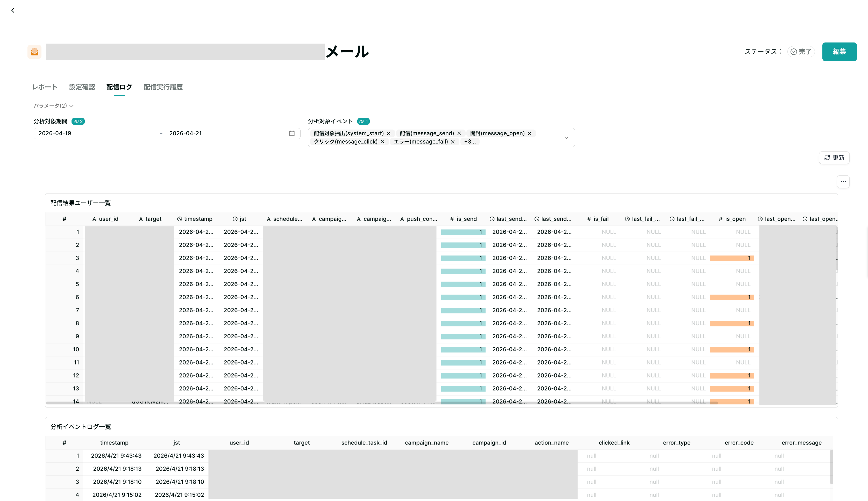868x501 pixels.
Task: Click the link badge beside 分析対象イベント
Action: pos(364,121)
